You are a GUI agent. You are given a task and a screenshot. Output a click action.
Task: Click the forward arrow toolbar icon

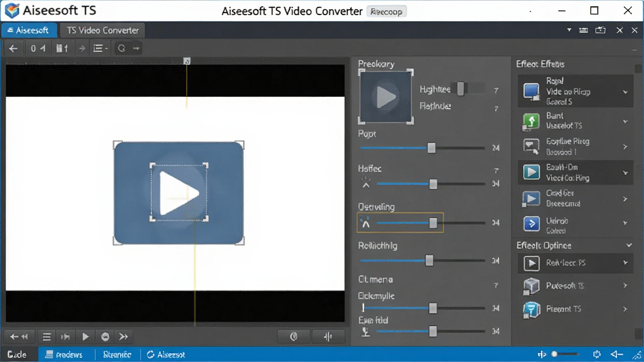point(82,48)
